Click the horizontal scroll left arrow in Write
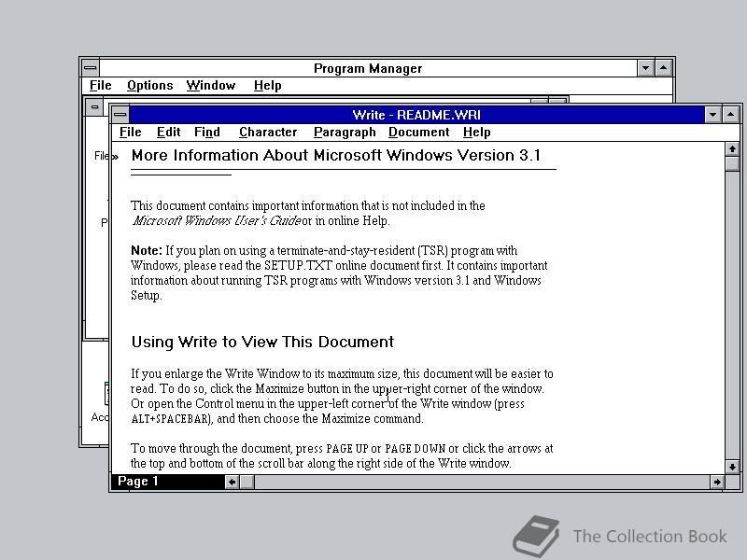Screen dimensions: 747x560 pos(232,482)
